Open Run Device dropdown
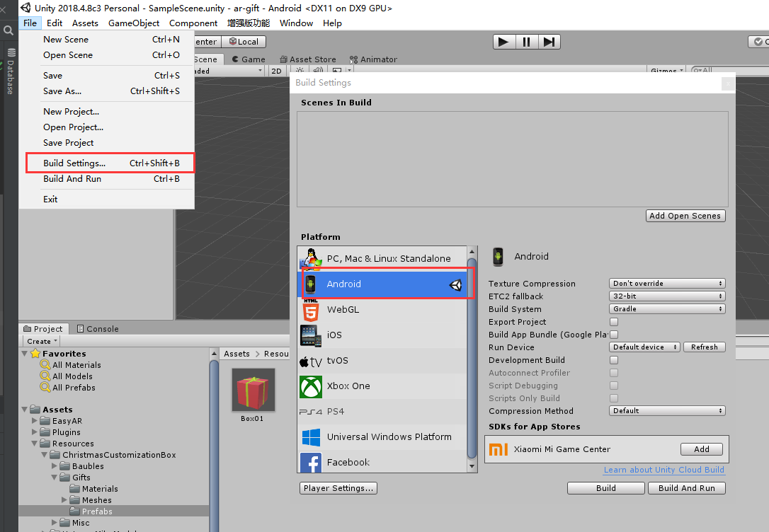The height and width of the screenshot is (532, 769). click(644, 347)
